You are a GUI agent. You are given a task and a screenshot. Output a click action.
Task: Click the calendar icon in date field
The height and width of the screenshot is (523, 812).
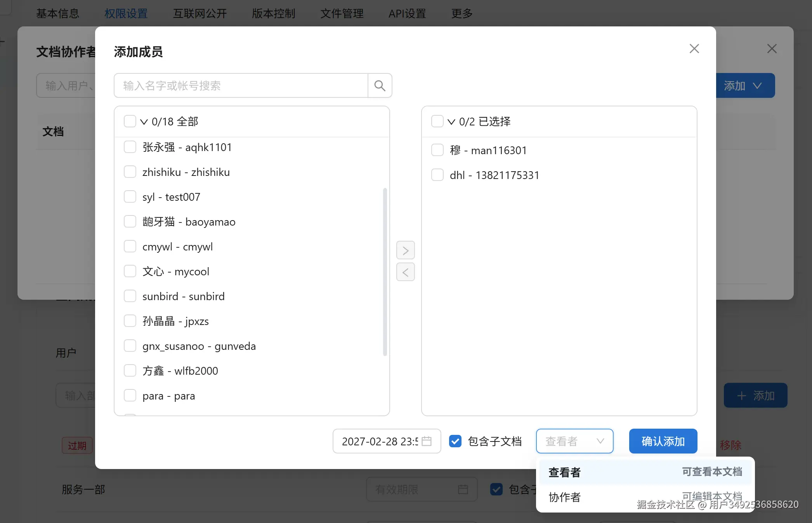[427, 441]
